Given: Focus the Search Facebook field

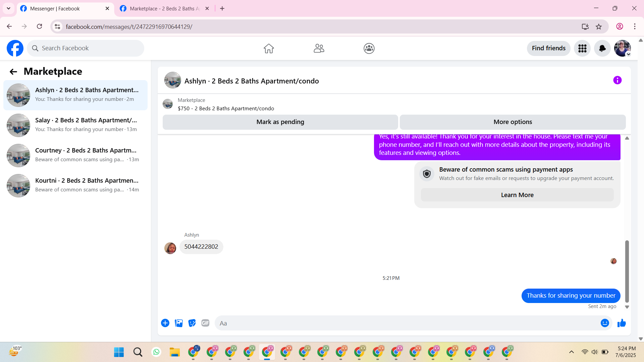Looking at the screenshot, I should tap(86, 48).
